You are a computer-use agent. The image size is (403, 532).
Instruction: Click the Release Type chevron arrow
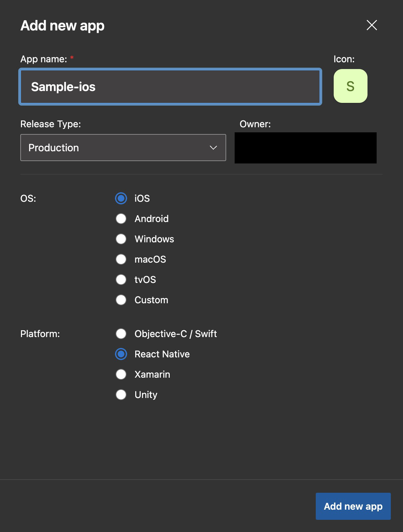213,148
